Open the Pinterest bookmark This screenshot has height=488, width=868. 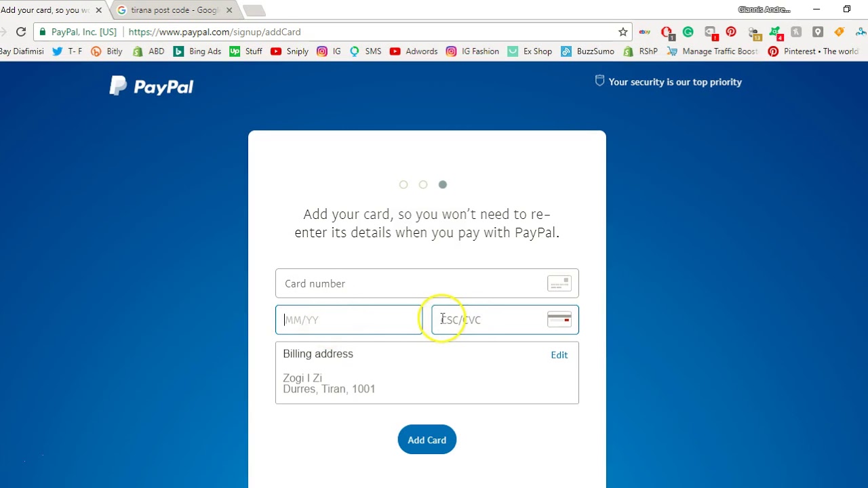pyautogui.click(x=813, y=51)
